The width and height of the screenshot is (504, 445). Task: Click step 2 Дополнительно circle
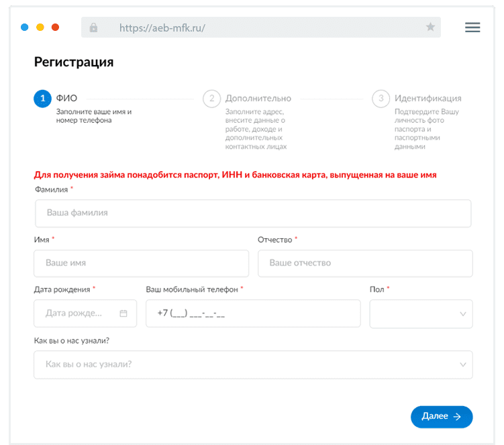(x=211, y=99)
